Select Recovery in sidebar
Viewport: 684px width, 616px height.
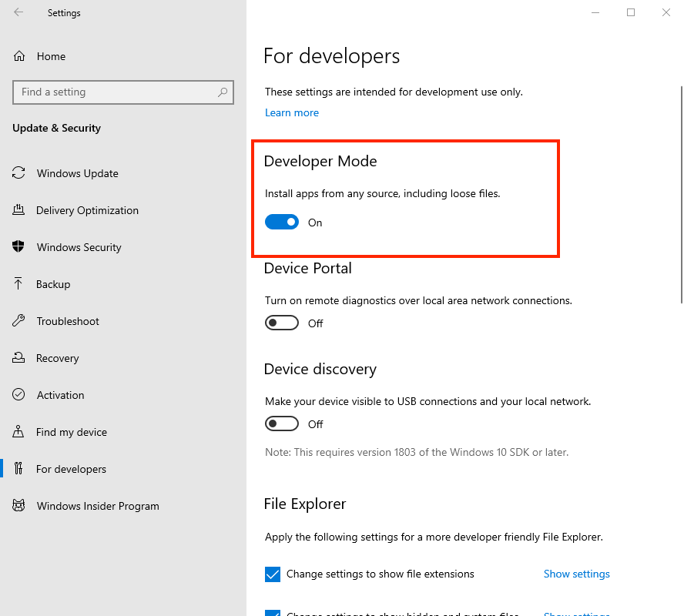[58, 358]
